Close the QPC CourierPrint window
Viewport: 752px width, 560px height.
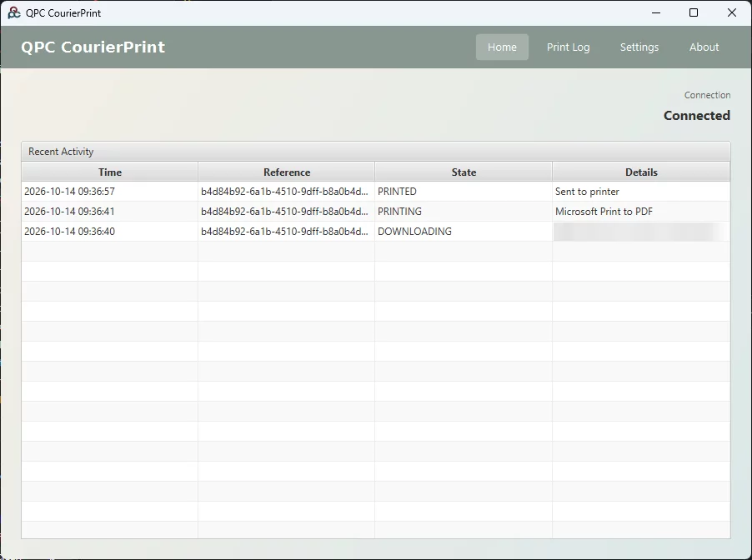(x=732, y=13)
